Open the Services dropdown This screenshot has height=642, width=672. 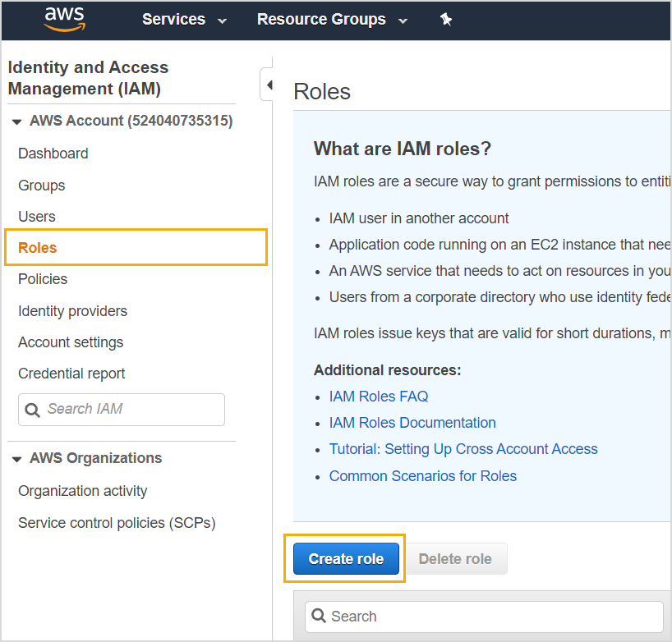pyautogui.click(x=184, y=19)
